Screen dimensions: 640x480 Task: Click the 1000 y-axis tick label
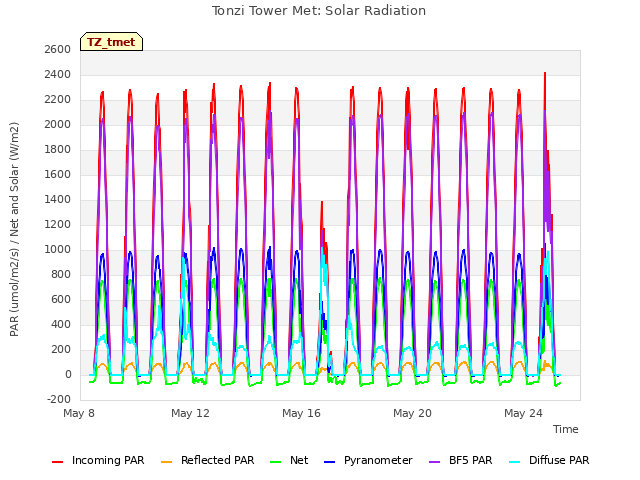[58, 249]
